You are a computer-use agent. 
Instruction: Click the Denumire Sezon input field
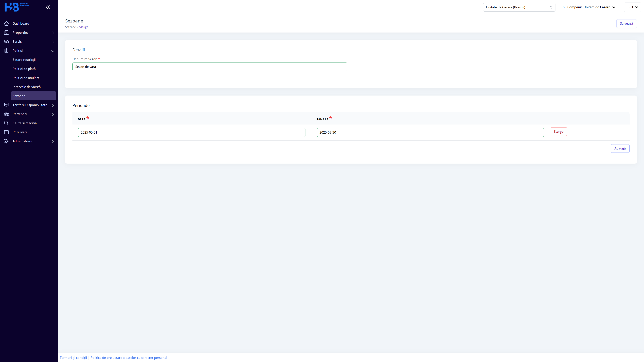click(x=210, y=67)
